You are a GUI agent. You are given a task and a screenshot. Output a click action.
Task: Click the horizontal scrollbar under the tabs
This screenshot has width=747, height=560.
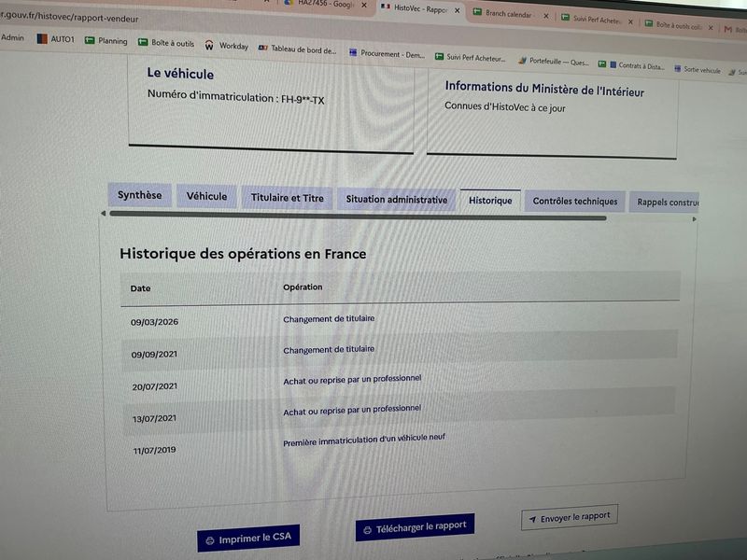point(358,216)
